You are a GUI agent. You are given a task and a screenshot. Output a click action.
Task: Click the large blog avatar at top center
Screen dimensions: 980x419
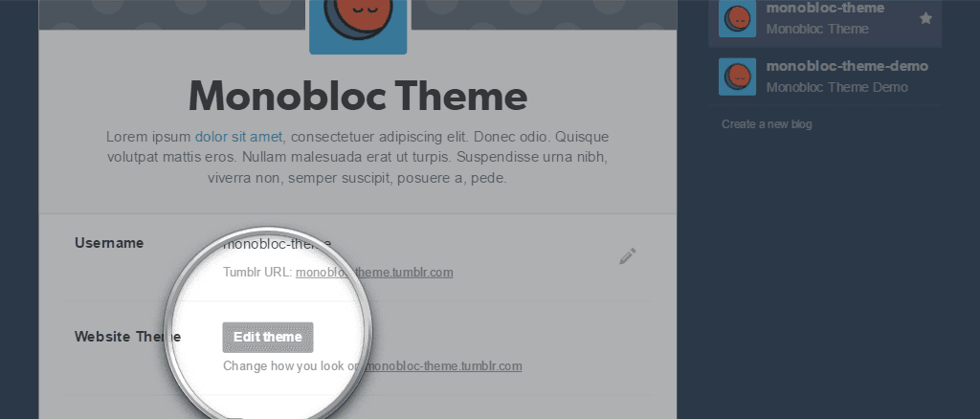coord(358,27)
